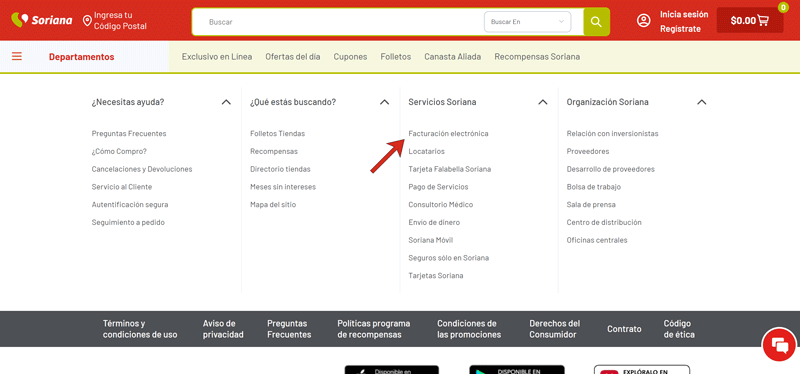Open Código de ética
The height and width of the screenshot is (374, 800).
(679, 329)
